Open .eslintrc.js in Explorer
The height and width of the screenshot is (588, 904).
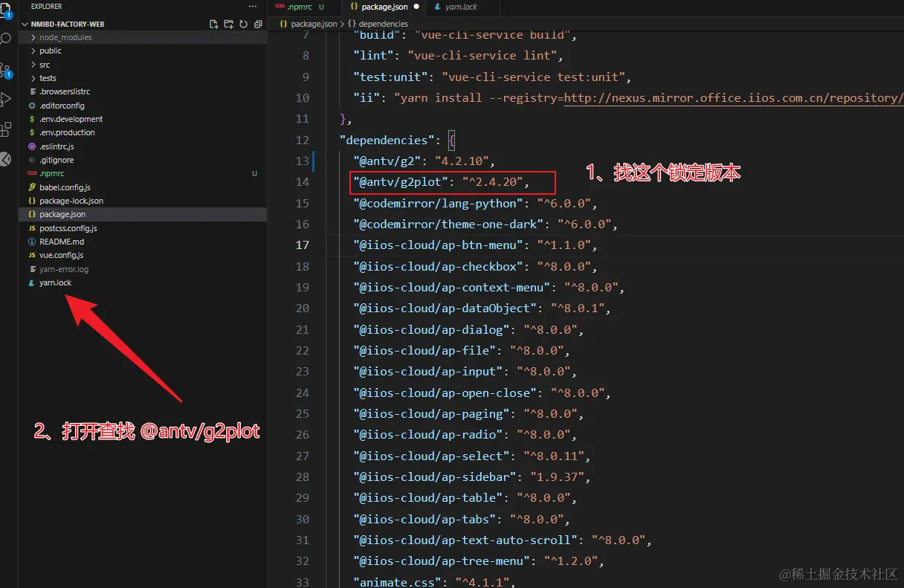pos(143,146)
